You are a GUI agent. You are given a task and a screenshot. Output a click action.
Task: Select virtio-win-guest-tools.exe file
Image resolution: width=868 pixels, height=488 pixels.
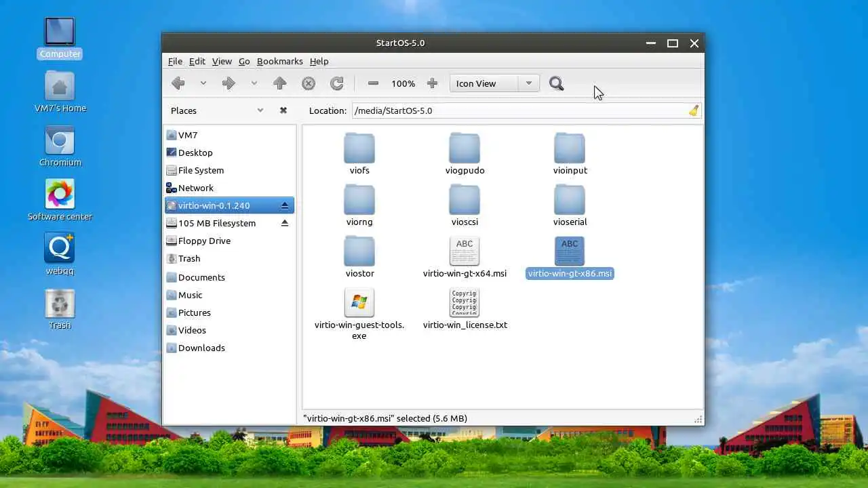(x=359, y=314)
